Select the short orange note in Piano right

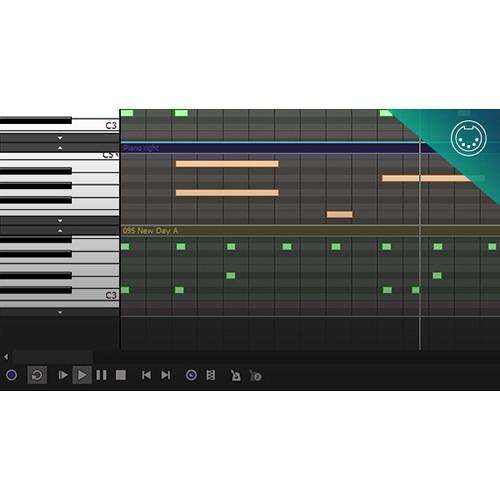tap(339, 214)
